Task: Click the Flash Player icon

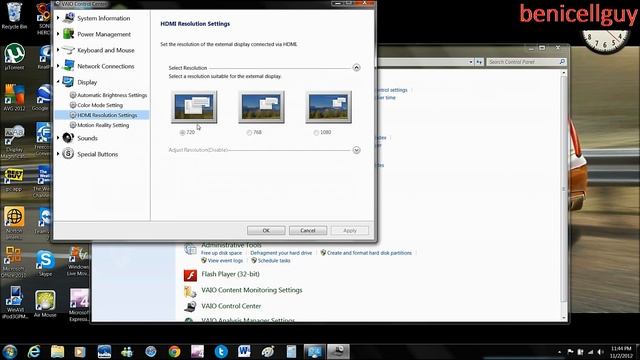Action: (x=190, y=276)
